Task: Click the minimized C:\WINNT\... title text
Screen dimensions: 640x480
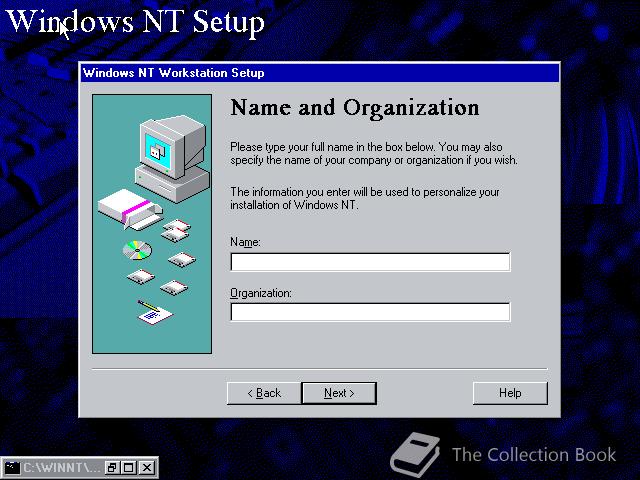Action: 62,467
